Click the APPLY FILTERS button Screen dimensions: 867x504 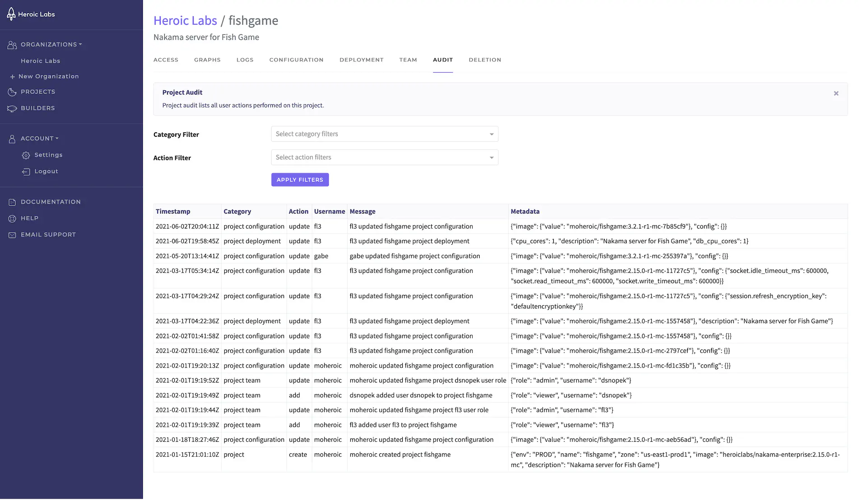(300, 179)
